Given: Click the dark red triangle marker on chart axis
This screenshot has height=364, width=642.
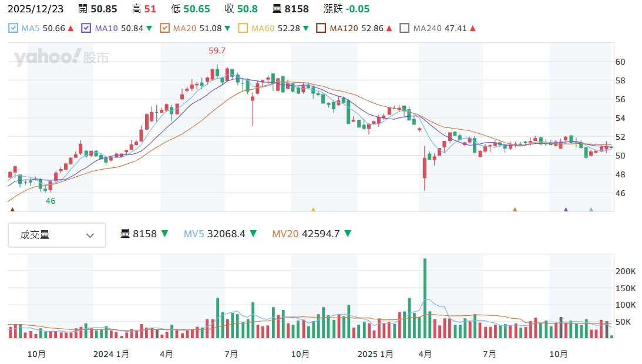Looking at the screenshot, I should coord(13,209).
